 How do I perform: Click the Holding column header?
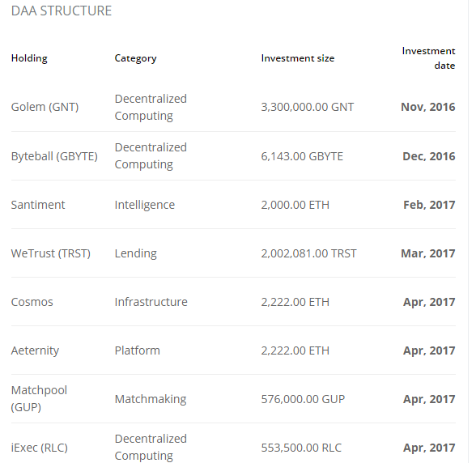pyautogui.click(x=29, y=58)
